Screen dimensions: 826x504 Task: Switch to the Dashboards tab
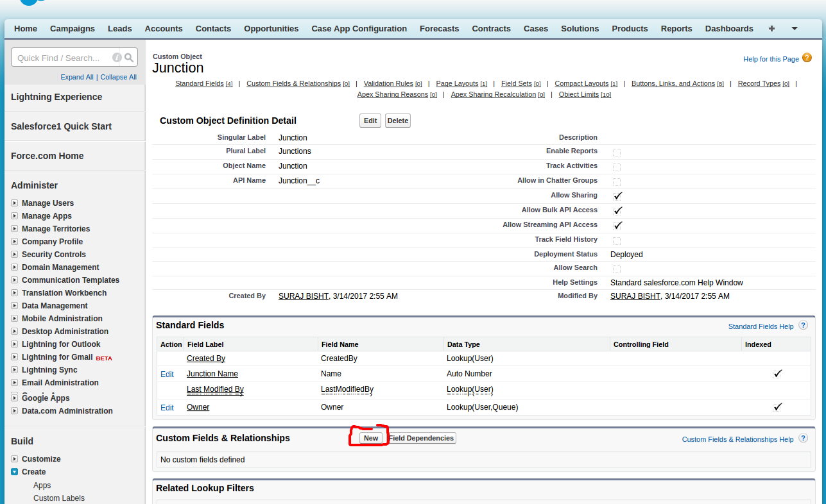(x=728, y=29)
